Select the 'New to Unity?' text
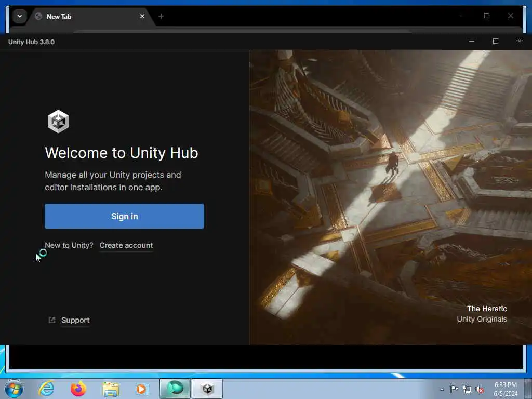The image size is (532, 399). click(x=69, y=245)
